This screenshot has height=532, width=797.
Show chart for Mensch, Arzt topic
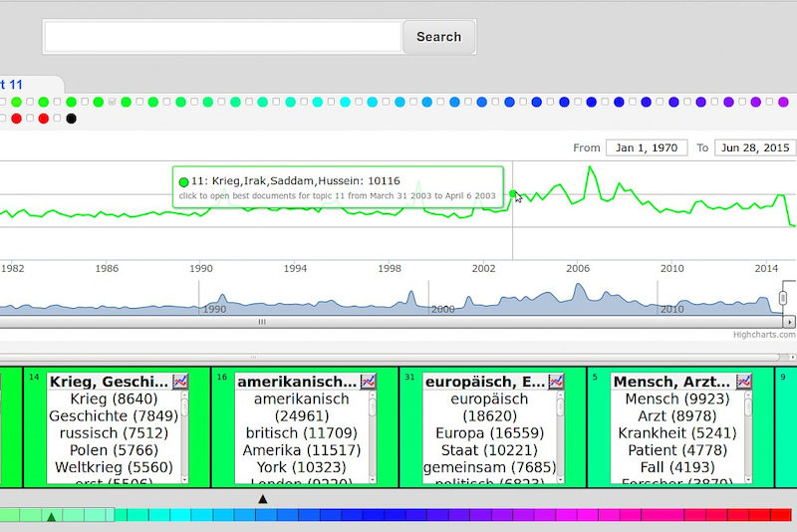pyautogui.click(x=744, y=382)
